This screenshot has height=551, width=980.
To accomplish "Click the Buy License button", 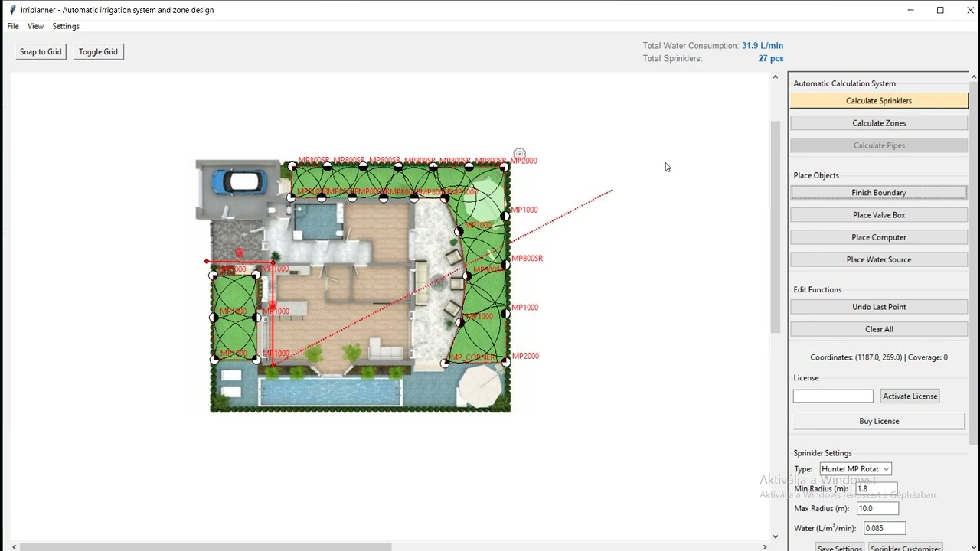I will click(x=879, y=421).
